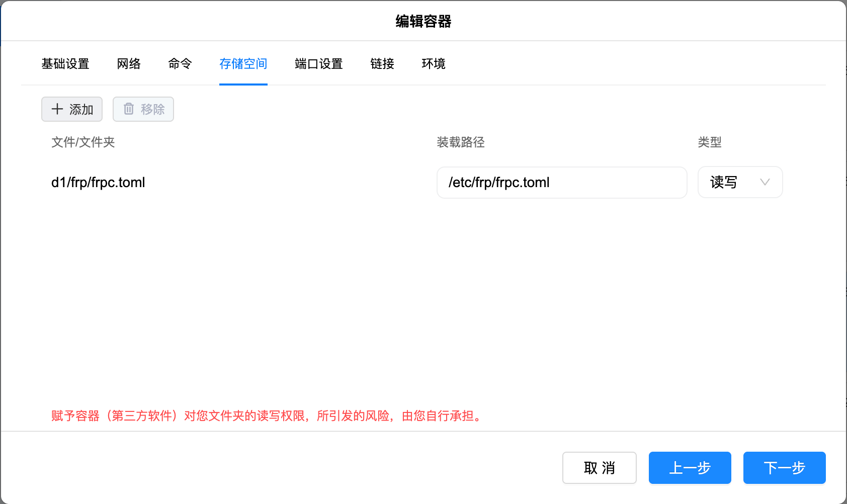Go to the 命令 tab

point(180,64)
